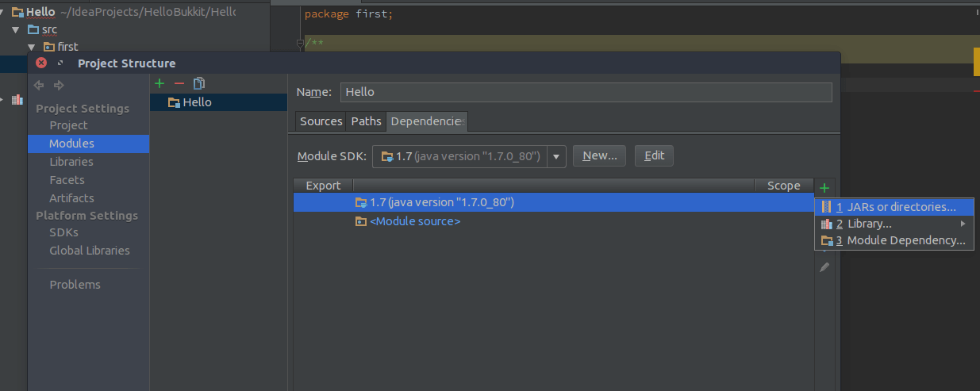Click the Edit SDK button
Screen dimensions: 980x391
point(654,155)
